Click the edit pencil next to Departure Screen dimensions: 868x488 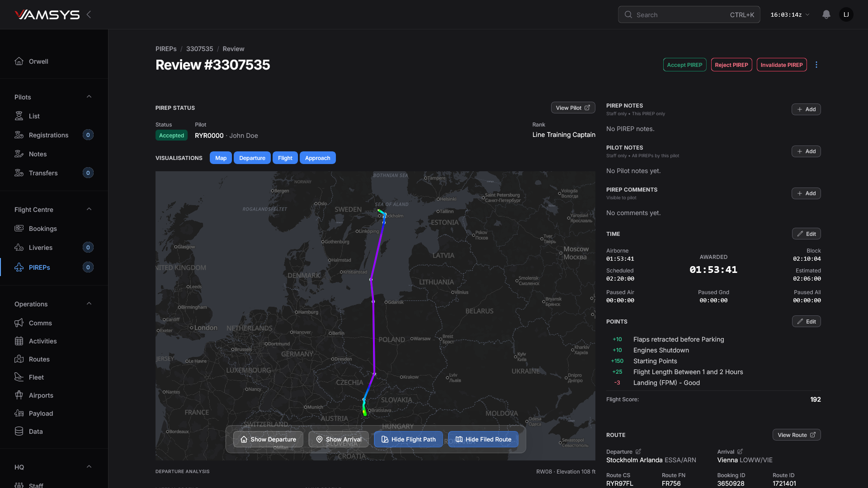pos(638,451)
